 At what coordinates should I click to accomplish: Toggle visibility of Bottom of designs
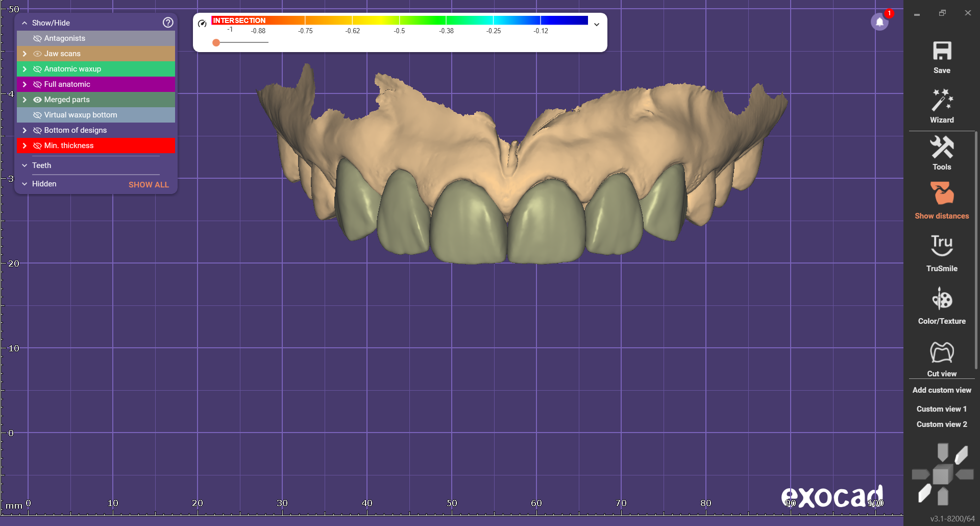[37, 130]
